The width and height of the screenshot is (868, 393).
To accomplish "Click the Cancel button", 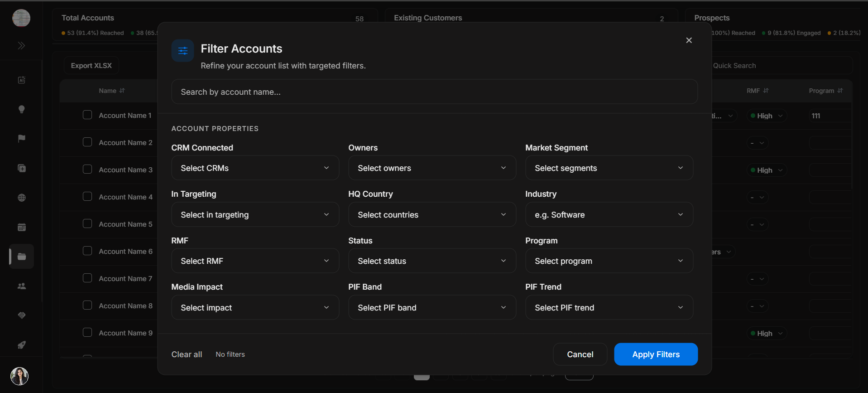I will [x=580, y=354].
